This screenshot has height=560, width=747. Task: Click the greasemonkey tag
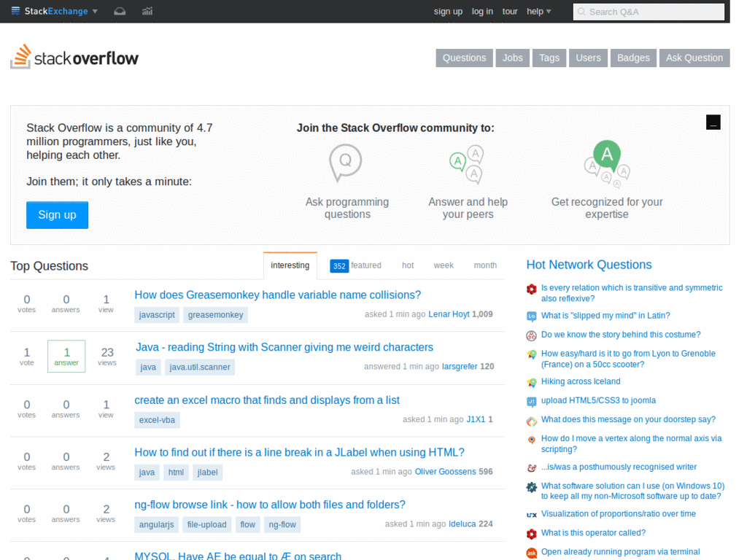click(x=215, y=315)
